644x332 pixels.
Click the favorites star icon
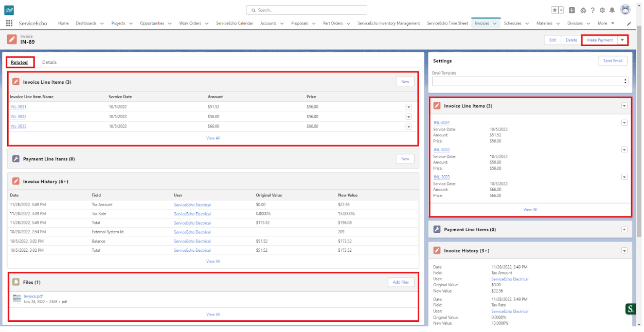pyautogui.click(x=554, y=10)
